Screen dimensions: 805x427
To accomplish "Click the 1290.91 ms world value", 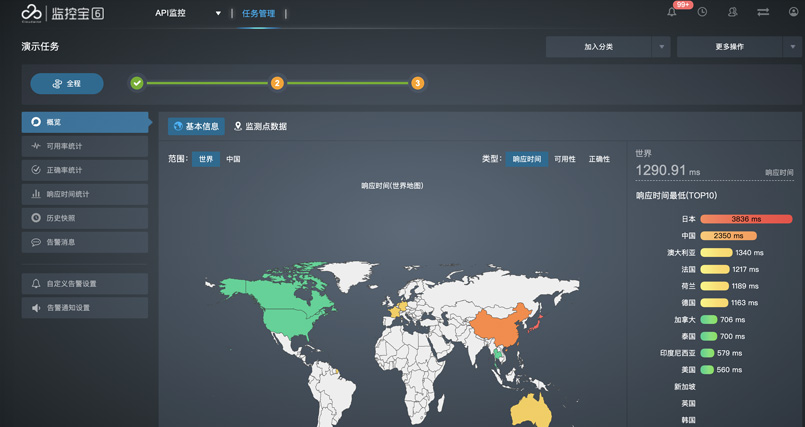I will coord(667,170).
